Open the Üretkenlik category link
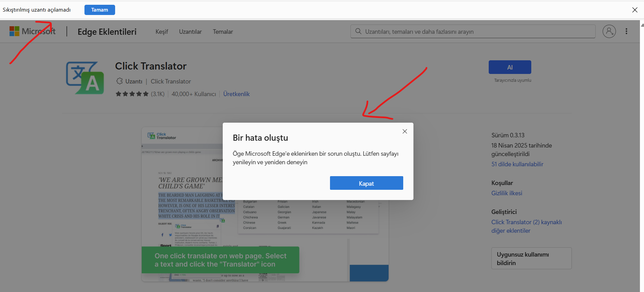 (236, 94)
